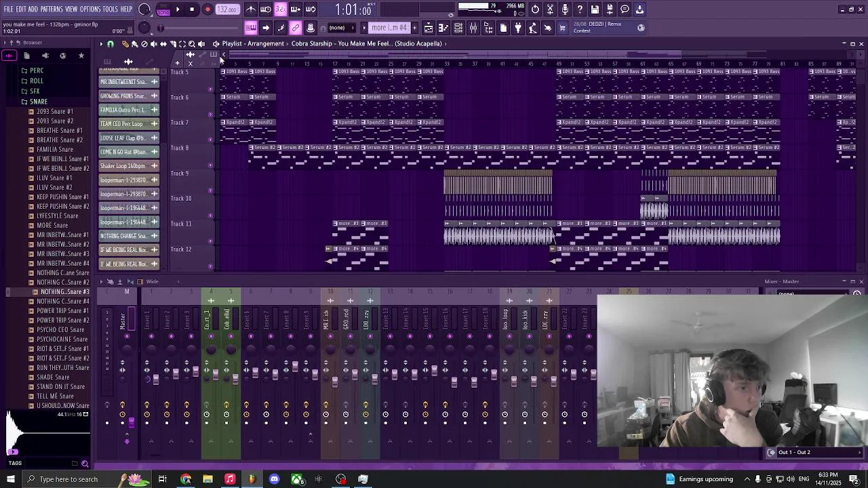Open the mixer view faders icon
Screen dimensions: 868x488
pyautogui.click(x=473, y=28)
